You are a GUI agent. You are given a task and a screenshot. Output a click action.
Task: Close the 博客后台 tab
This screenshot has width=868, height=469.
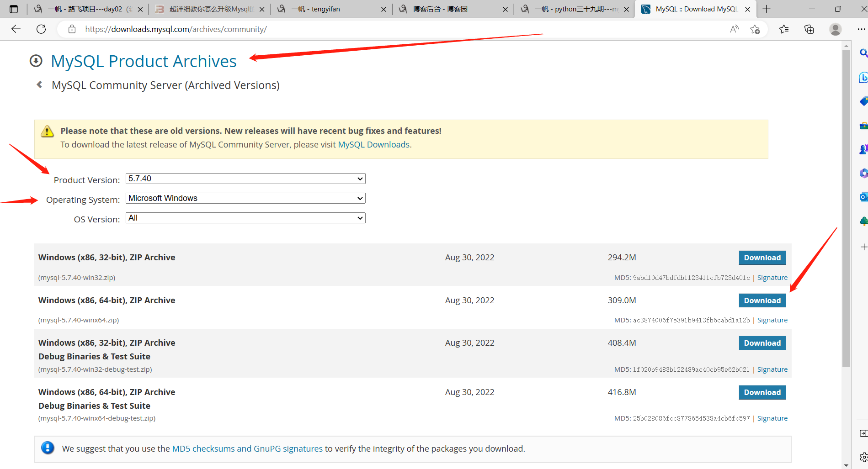[505, 9]
